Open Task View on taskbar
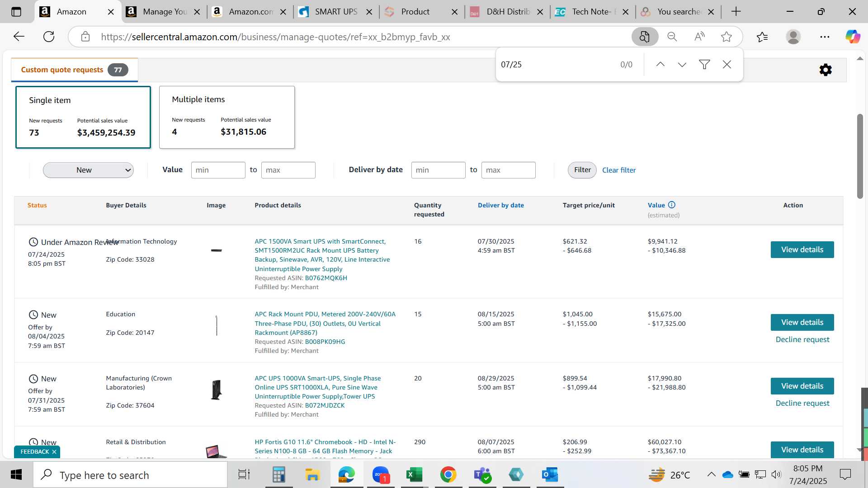This screenshot has width=868, height=488. tap(244, 475)
